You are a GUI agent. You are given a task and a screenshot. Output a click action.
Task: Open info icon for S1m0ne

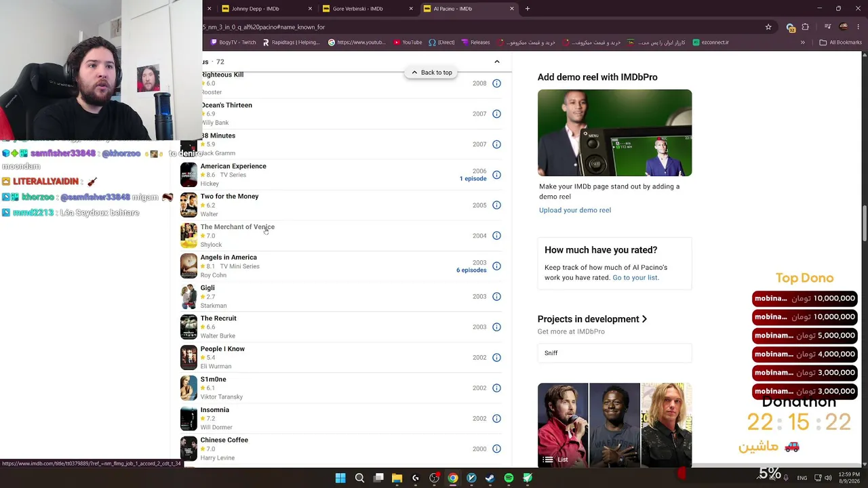click(496, 388)
